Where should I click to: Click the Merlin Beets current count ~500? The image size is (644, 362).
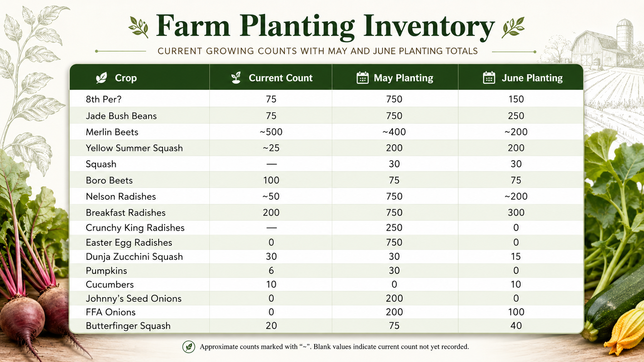[271, 132]
